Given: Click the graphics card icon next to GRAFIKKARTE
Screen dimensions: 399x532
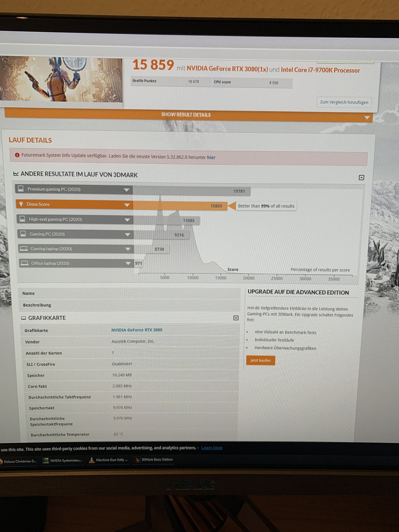Looking at the screenshot, I should (x=23, y=318).
